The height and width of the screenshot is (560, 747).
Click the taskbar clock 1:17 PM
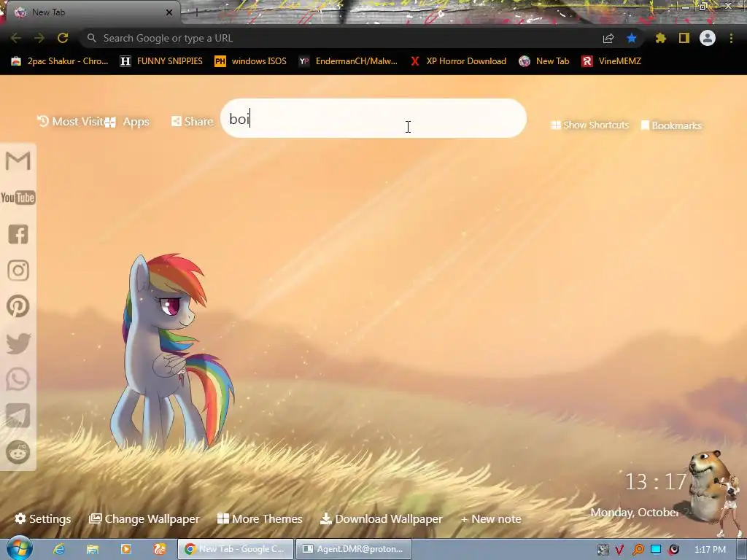pos(710,550)
